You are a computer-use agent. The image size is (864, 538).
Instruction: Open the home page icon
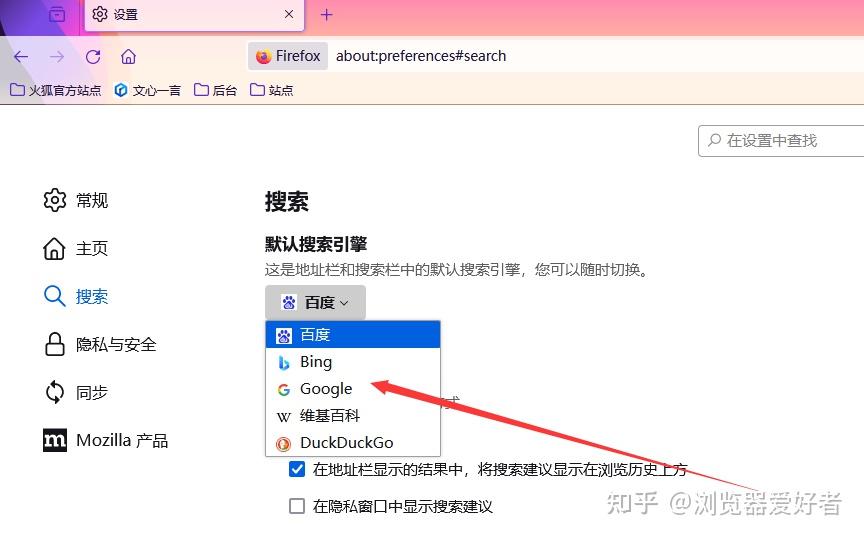pos(128,56)
